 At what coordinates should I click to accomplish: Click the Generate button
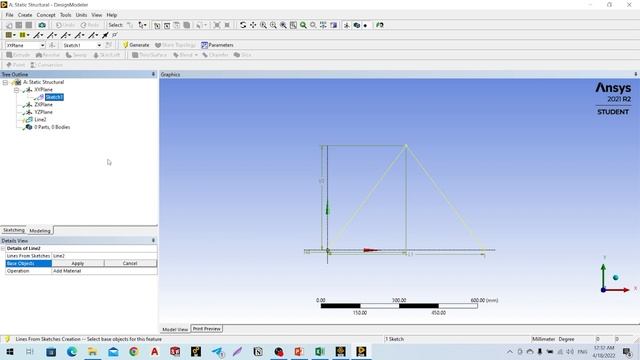point(136,45)
